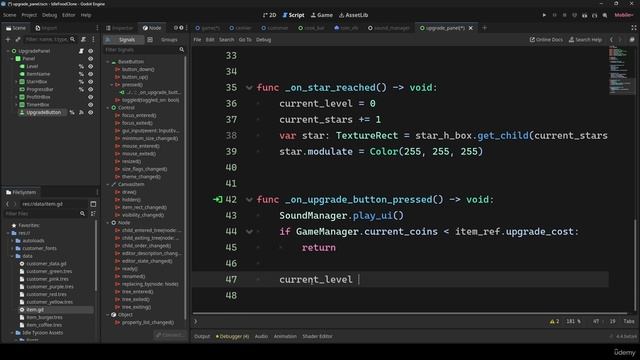This screenshot has width=640, height=360.
Task: Open script attached to UpgradePanel node
Action: click(81, 51)
